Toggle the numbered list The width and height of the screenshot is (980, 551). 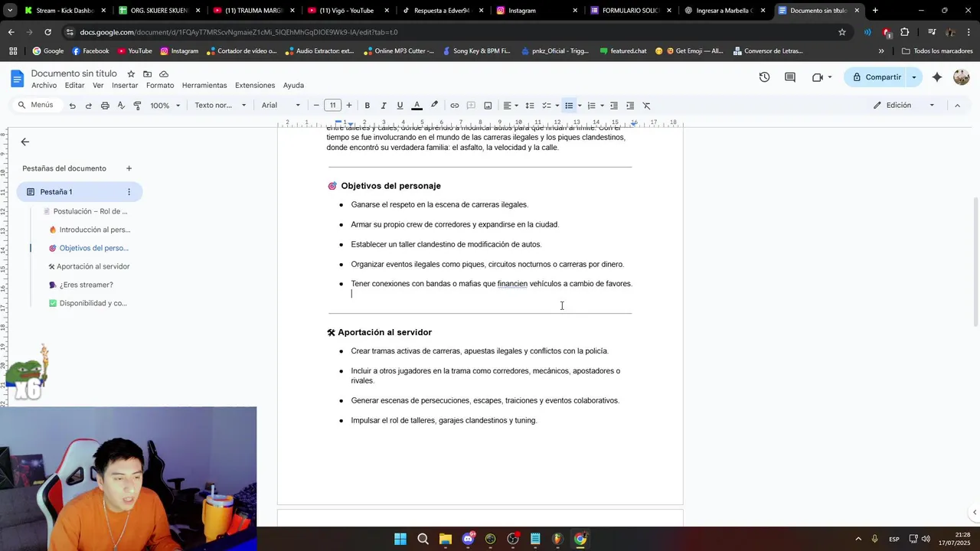(x=591, y=106)
